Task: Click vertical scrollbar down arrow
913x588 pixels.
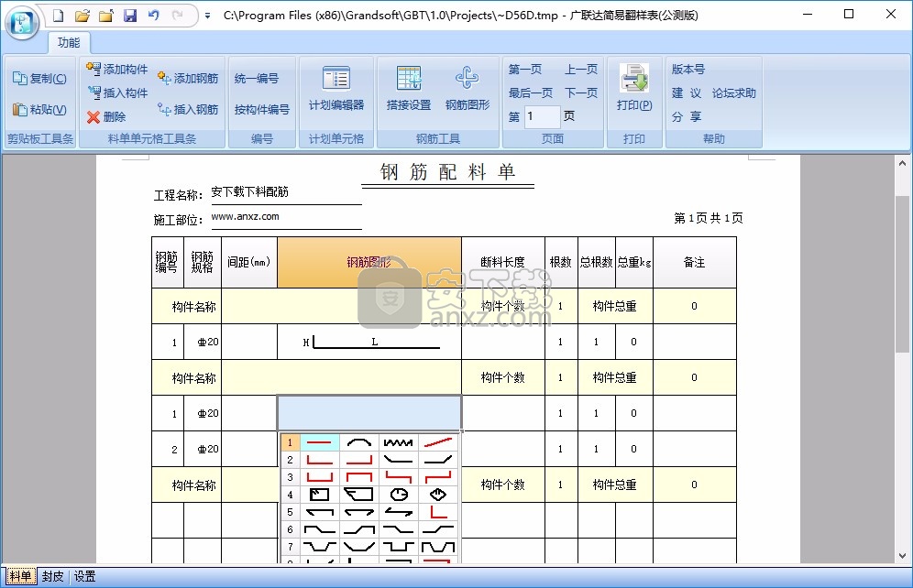Action: click(x=903, y=556)
